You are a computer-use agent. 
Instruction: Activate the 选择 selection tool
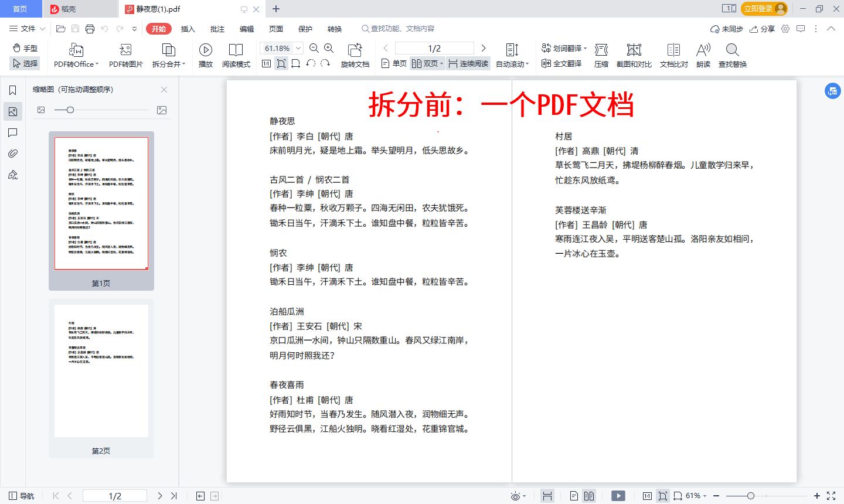[x=25, y=63]
